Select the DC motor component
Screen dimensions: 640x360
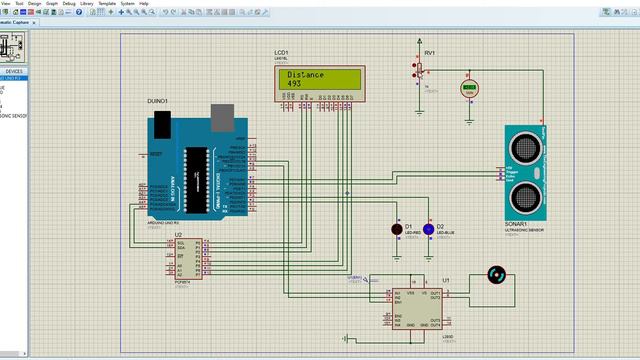point(497,275)
